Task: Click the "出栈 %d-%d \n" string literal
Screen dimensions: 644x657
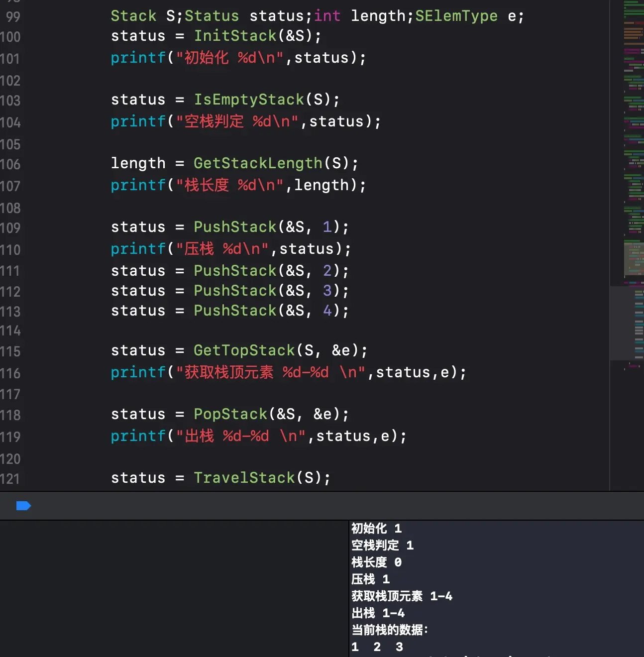Action: (x=241, y=436)
